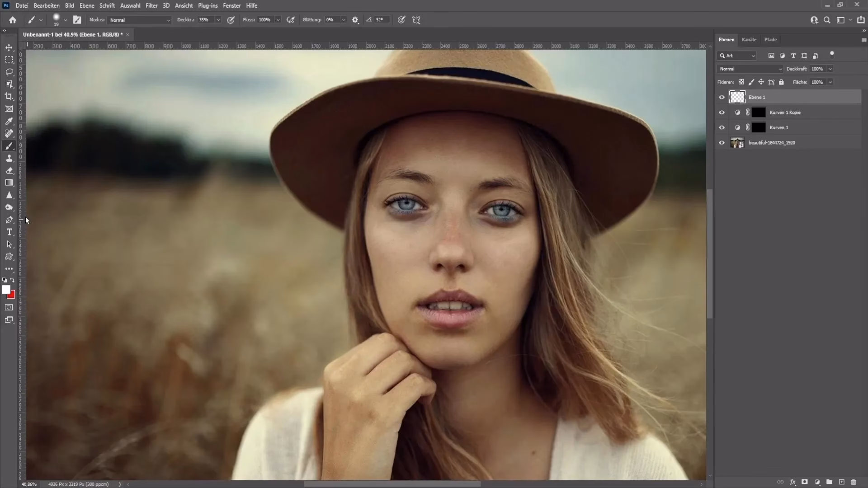Open the brush settings panel via options bar gear
This screenshot has height=488, width=868.
point(355,20)
